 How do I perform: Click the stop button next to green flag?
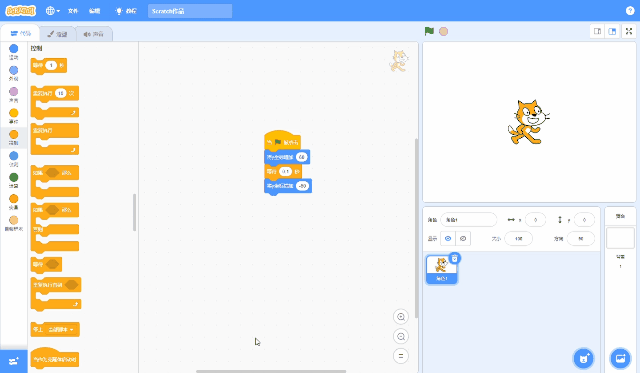pyautogui.click(x=443, y=31)
